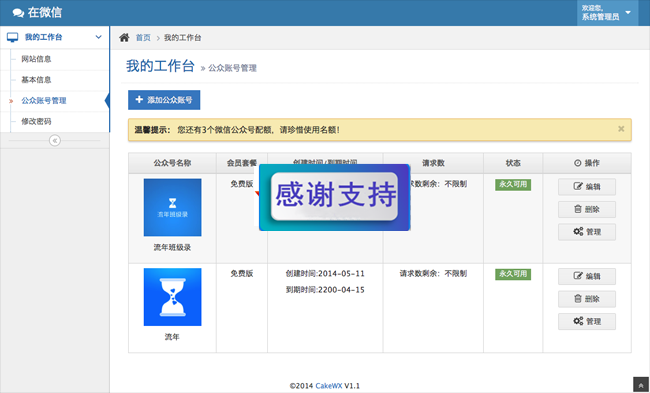The height and width of the screenshot is (393, 650).
Task: Click 免费版 cell in 流年 row
Action: 242,274
